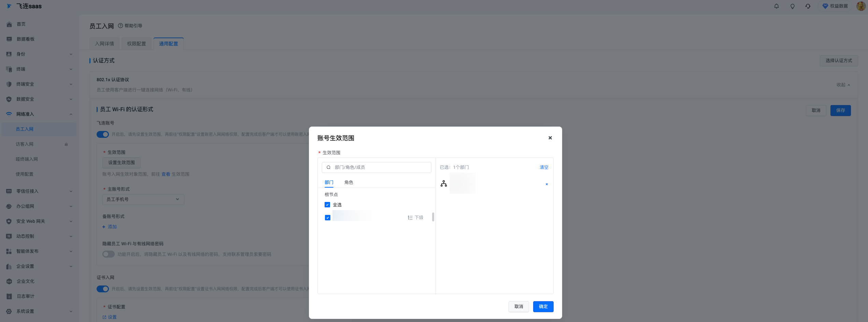This screenshot has height=322, width=868.
Task: Switch to the 角色 tab in dialog
Action: pyautogui.click(x=349, y=182)
